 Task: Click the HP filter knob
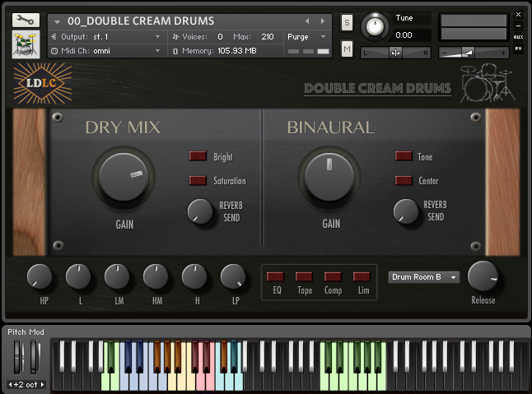click(40, 276)
